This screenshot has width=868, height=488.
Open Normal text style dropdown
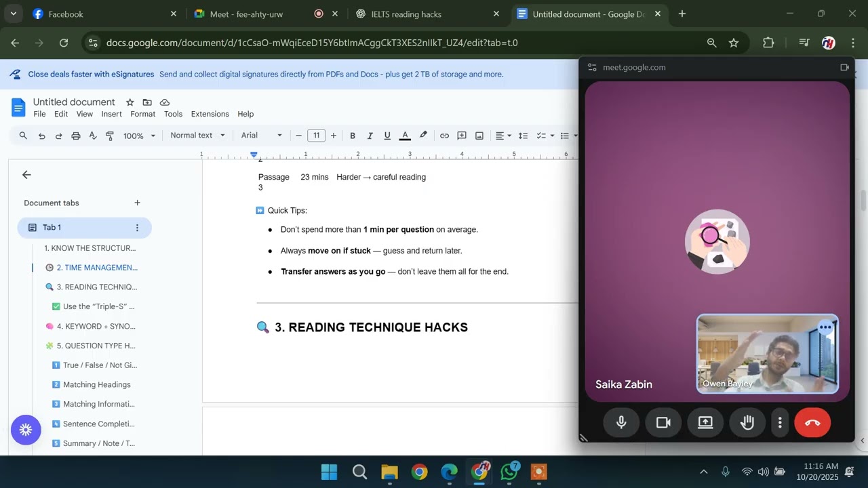pyautogui.click(x=197, y=136)
